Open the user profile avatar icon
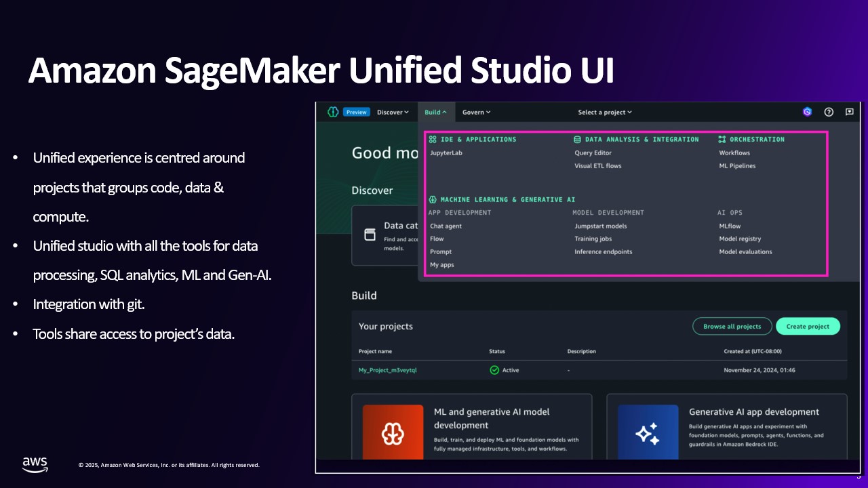This screenshot has height=488, width=868. 807,113
